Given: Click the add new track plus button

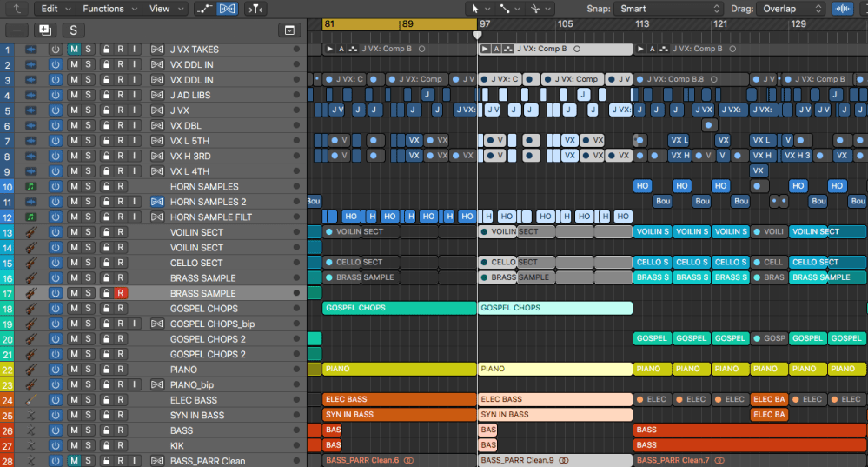Looking at the screenshot, I should [x=17, y=30].
